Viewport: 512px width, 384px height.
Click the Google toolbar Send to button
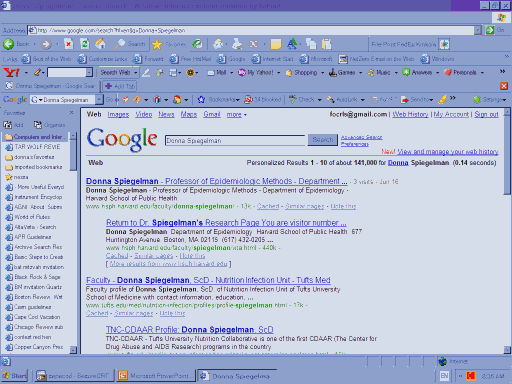[x=417, y=99]
